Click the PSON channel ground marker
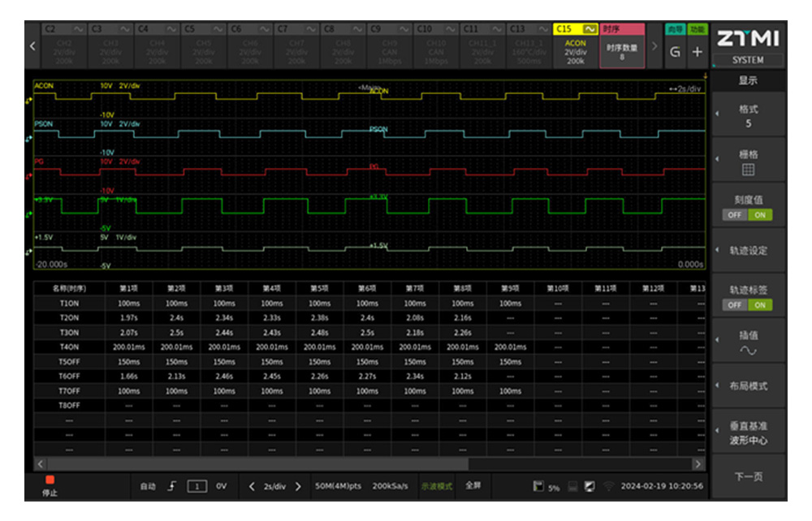Image resolution: width=812 pixels, height=521 pixels. tap(28, 139)
